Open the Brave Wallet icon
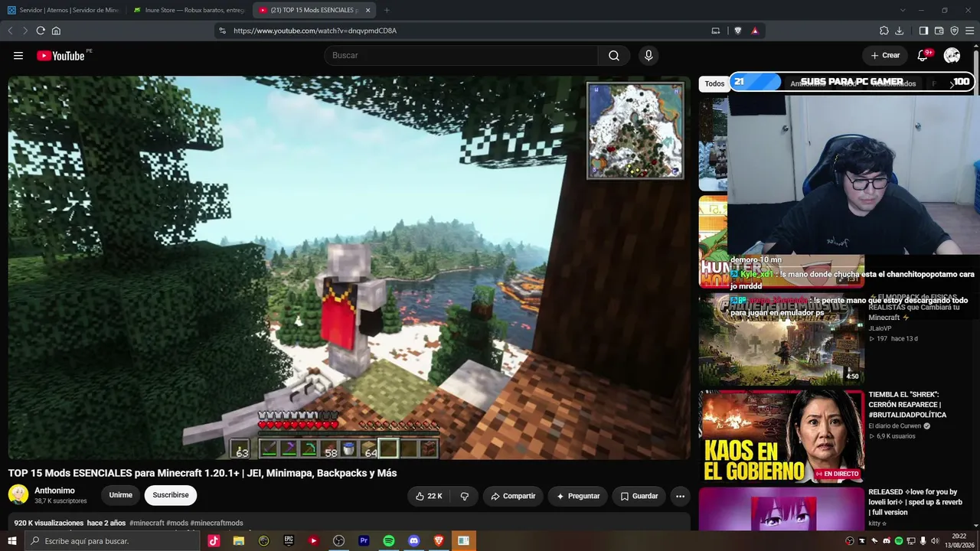Screen dimensions: 980x551 (939, 31)
